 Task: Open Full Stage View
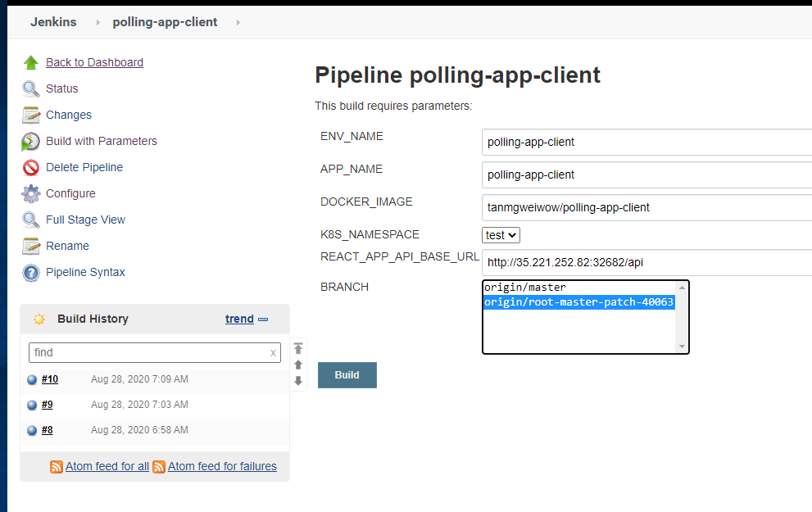[x=85, y=220]
